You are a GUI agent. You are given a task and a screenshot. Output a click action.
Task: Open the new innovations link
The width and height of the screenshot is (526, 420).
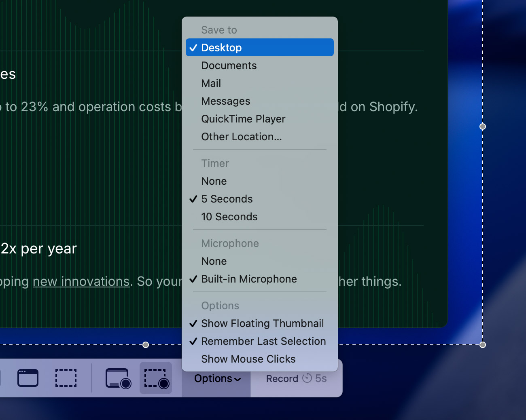tap(81, 281)
